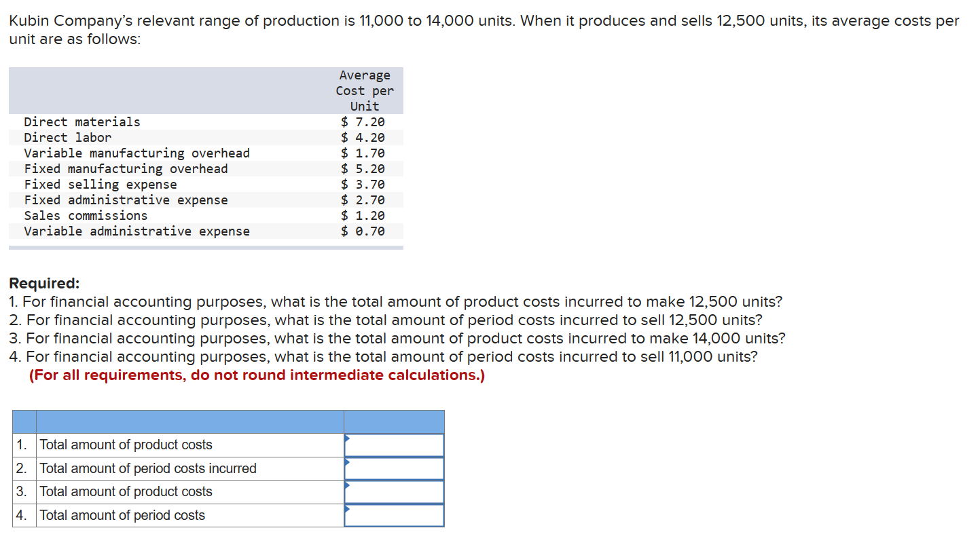Click the $ 0.70 variable administrative value
Image resolution: width=980 pixels, height=545 pixels.
point(363,231)
